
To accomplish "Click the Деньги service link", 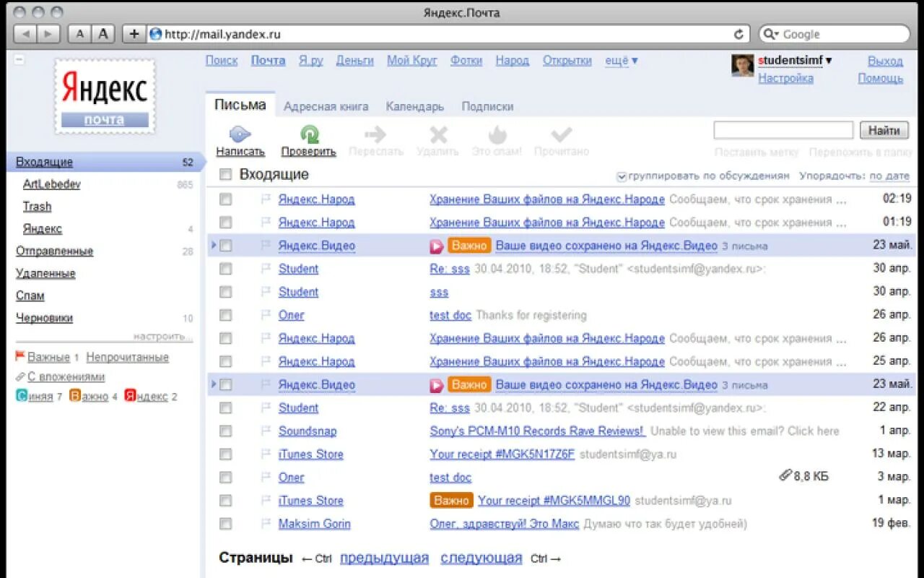I will [x=354, y=61].
